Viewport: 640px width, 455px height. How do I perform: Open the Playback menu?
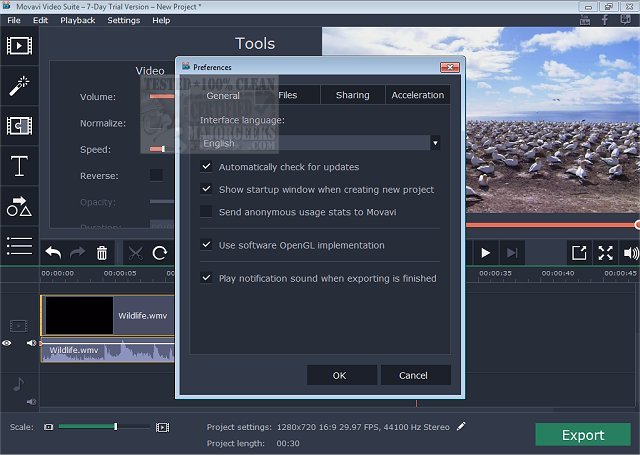77,20
